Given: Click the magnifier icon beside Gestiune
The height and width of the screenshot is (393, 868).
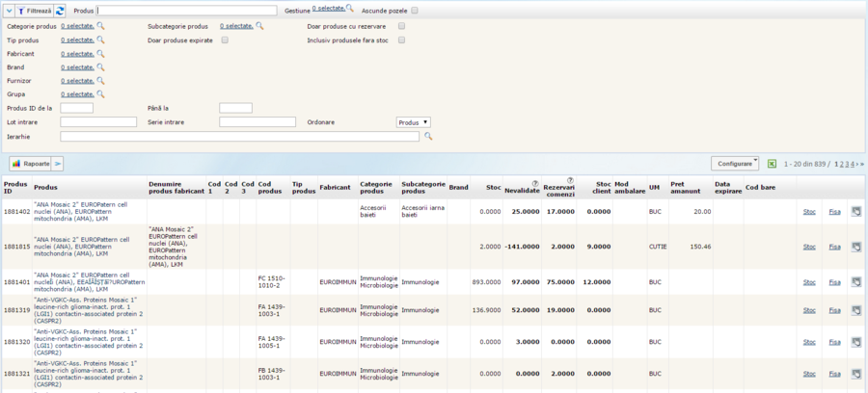Looking at the screenshot, I should pyautogui.click(x=350, y=9).
